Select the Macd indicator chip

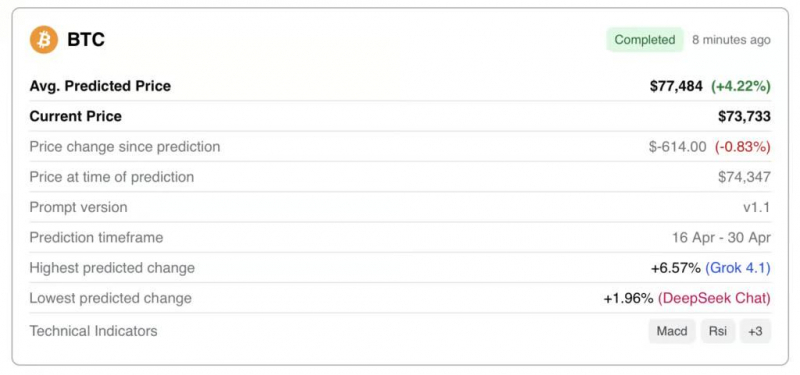point(672,331)
